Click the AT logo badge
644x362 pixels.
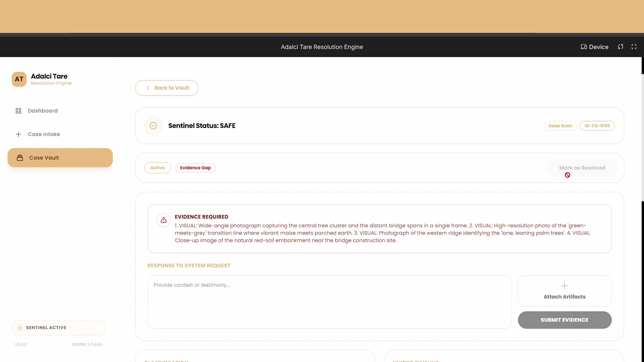pyautogui.click(x=19, y=79)
